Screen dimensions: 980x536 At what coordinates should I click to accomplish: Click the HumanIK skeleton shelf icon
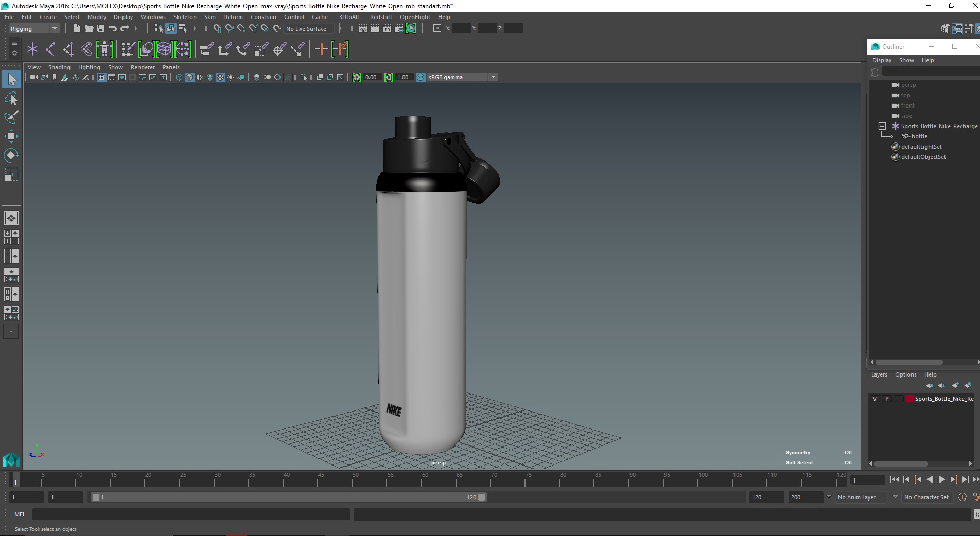point(104,49)
